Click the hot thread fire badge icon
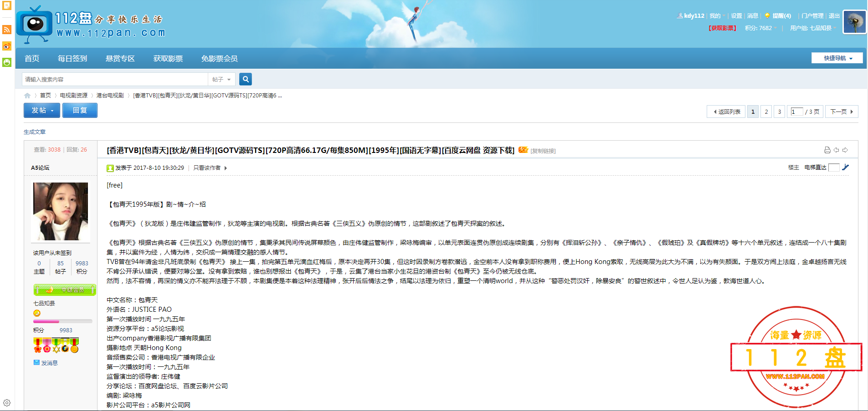This screenshot has width=868, height=411. tap(523, 150)
